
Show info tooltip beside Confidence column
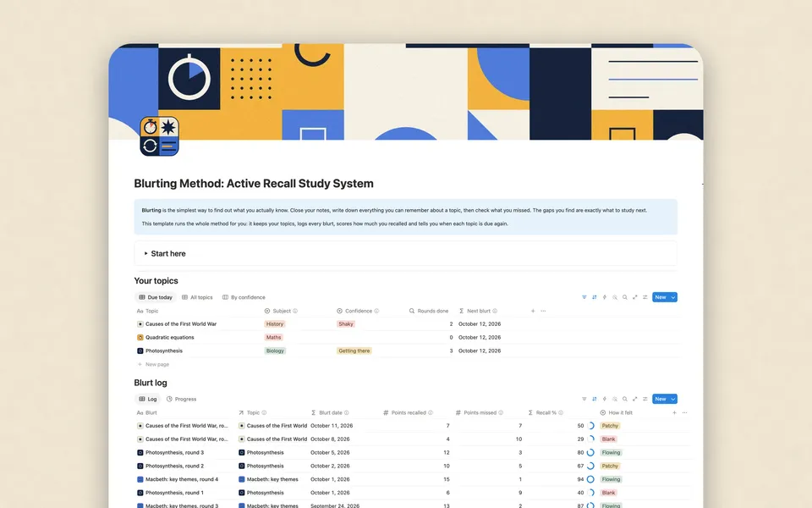click(x=376, y=311)
